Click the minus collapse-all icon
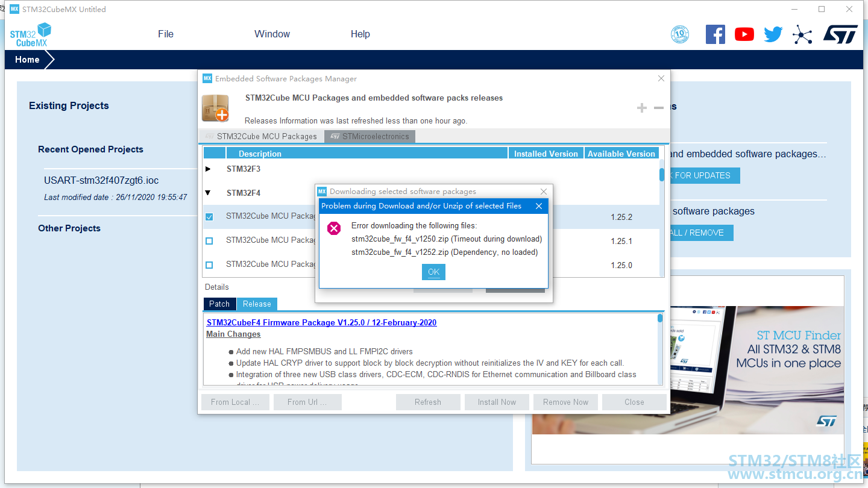This screenshot has width=868, height=488. coord(659,108)
